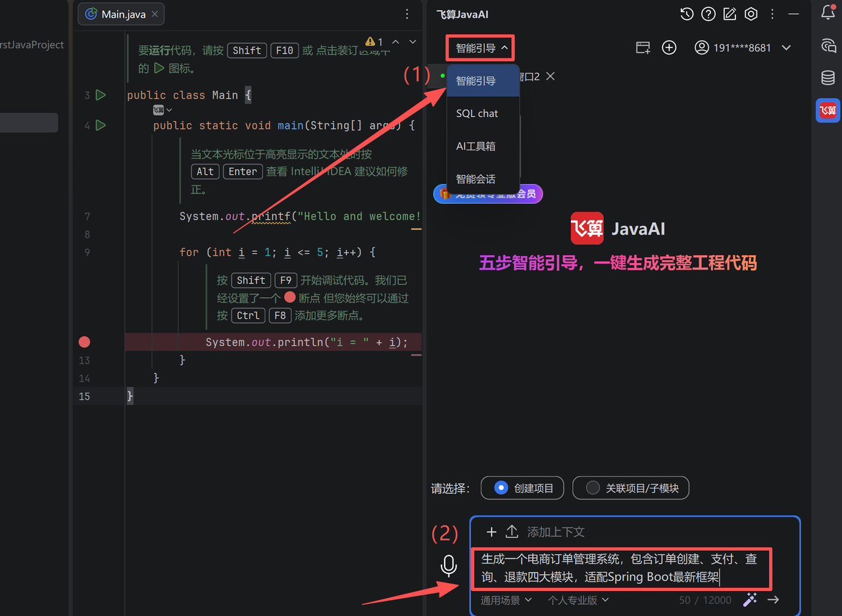Click the magic wand prompt optimize icon
This screenshot has width=842, height=616.
point(749,600)
